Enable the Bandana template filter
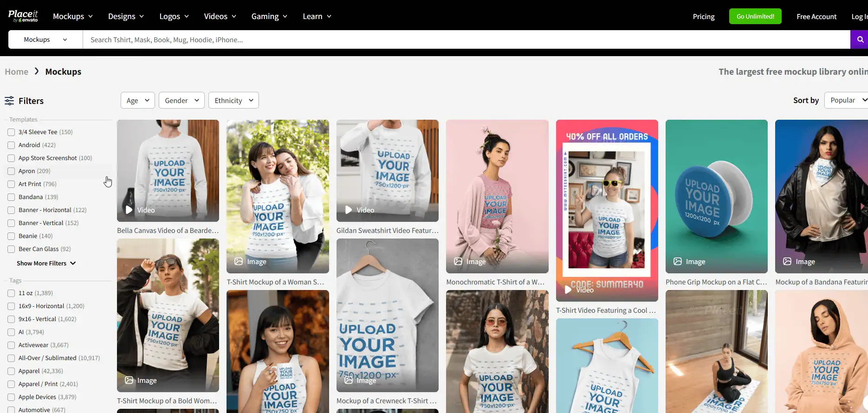This screenshot has width=868, height=413. 11,197
